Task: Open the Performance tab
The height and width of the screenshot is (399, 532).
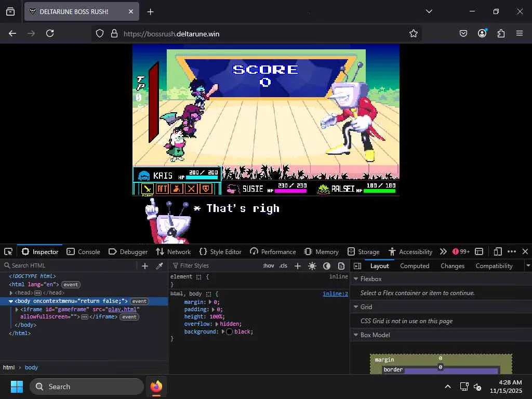Action: click(x=273, y=252)
